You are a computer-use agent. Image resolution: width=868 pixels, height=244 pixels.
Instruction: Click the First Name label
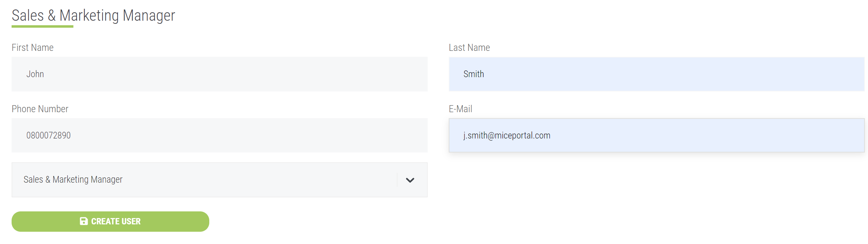point(33,48)
